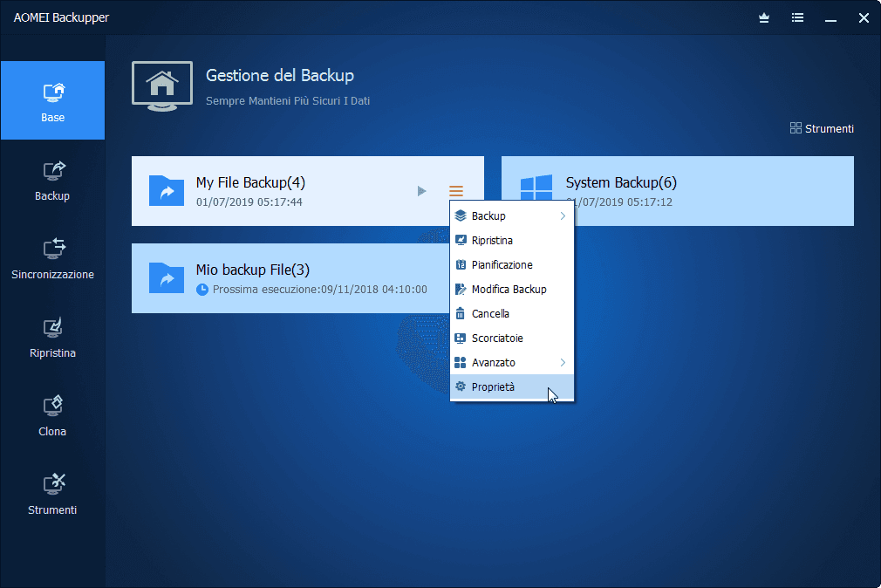The height and width of the screenshot is (588, 881).
Task: Click the home monitor icon beside Gestione del Backup
Action: [162, 86]
